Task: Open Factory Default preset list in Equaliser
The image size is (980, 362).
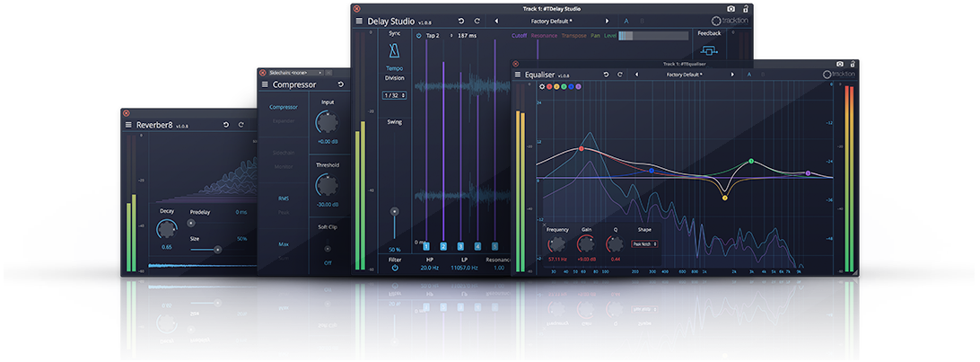Action: coord(684,75)
